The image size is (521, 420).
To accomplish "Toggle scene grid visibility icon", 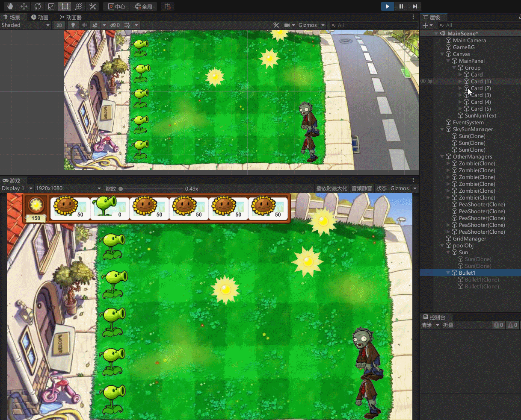I will click(x=127, y=25).
